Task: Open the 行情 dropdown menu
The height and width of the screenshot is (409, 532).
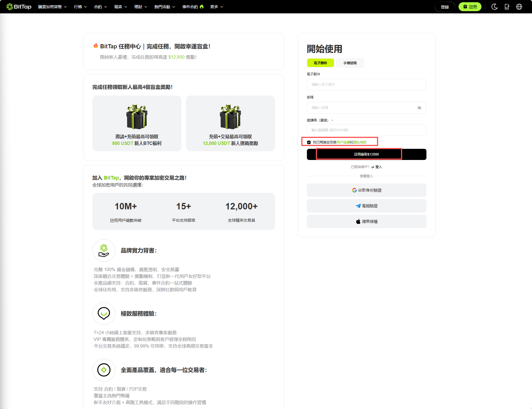Action: (x=80, y=7)
